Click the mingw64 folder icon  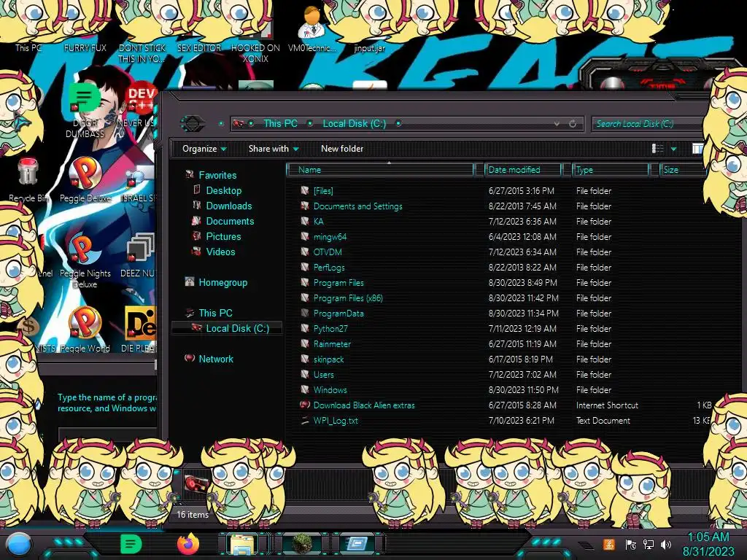point(305,236)
